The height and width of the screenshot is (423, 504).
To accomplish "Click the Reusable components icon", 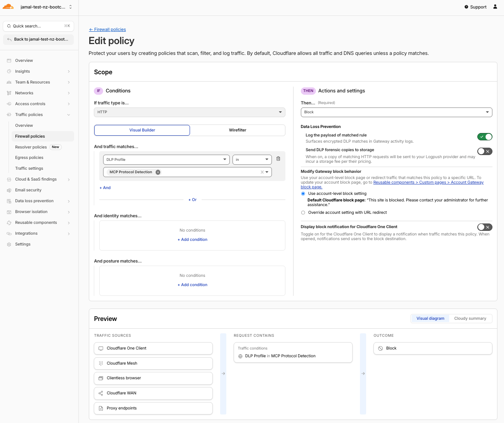I will pos(9,223).
